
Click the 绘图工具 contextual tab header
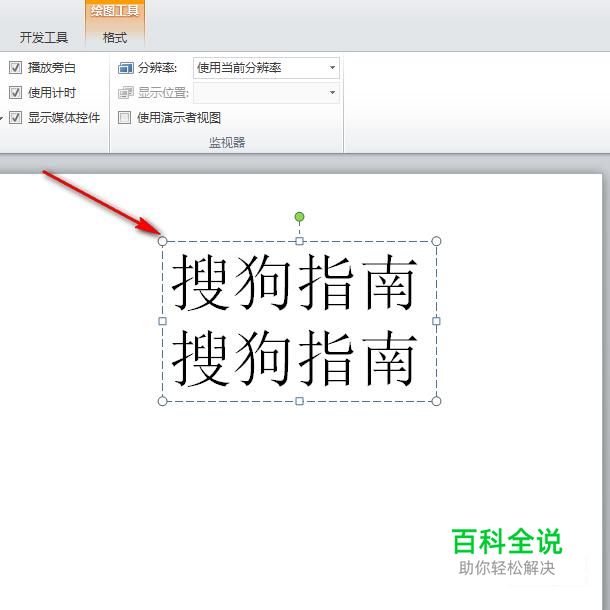tap(115, 11)
